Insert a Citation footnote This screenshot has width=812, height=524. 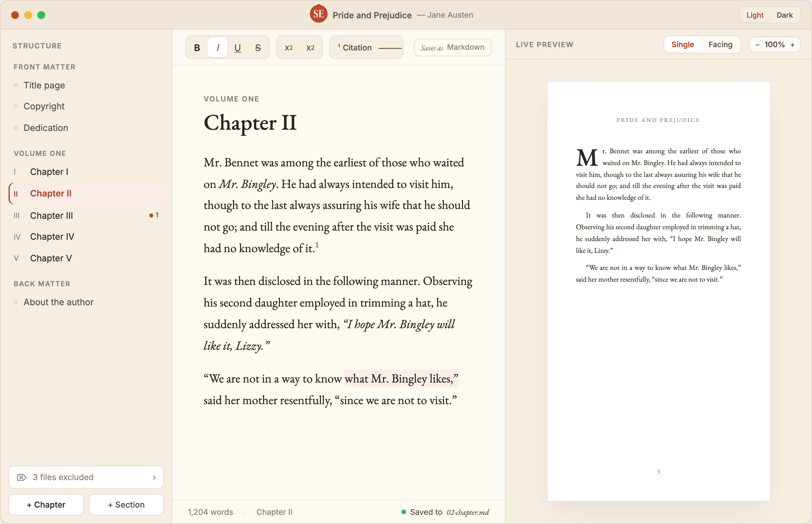(355, 47)
